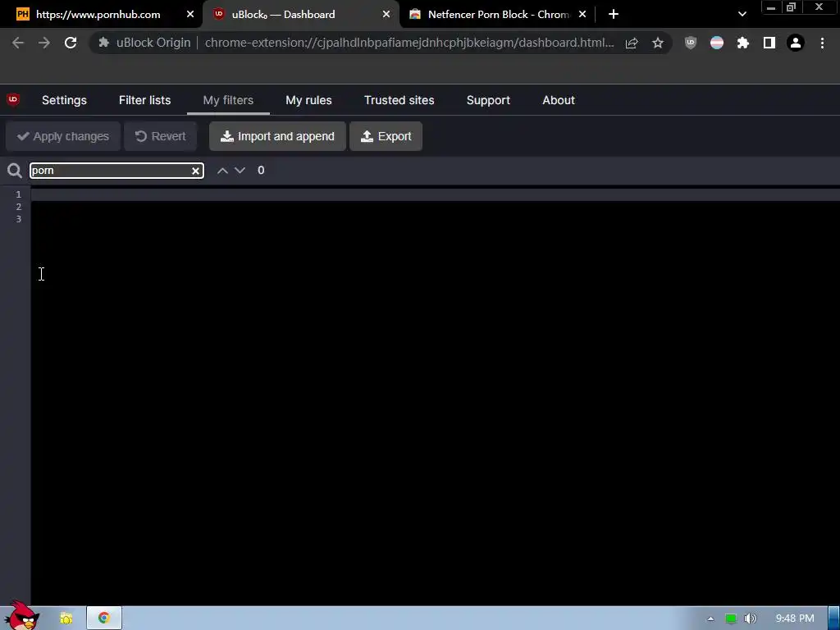
Task: Open the Settings tab
Action: tap(64, 100)
